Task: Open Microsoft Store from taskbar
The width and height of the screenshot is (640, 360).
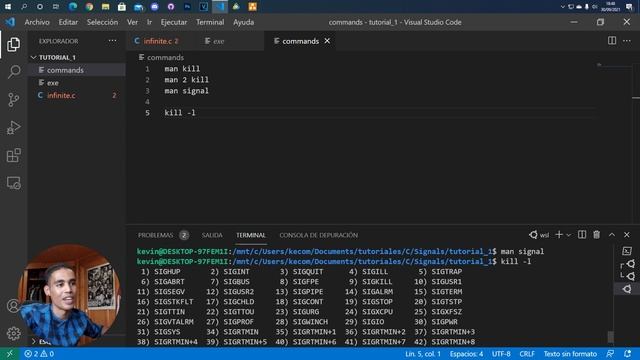Action: point(122,7)
